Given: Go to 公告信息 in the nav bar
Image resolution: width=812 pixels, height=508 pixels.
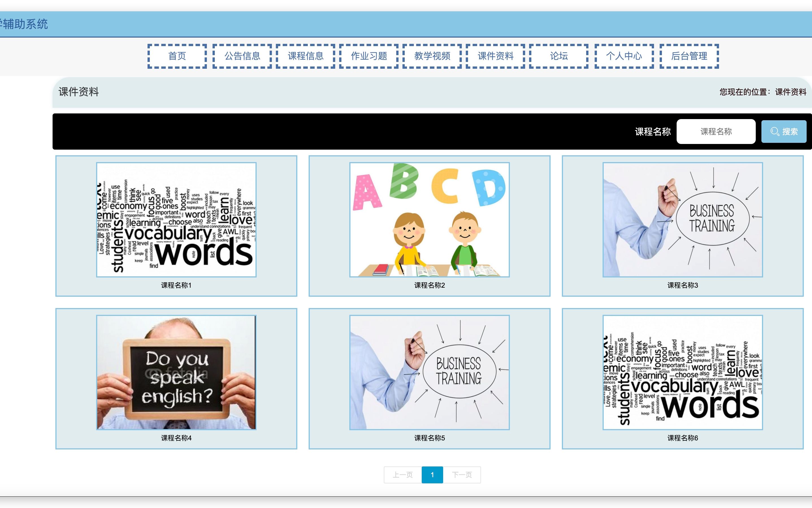Looking at the screenshot, I should click(x=242, y=56).
